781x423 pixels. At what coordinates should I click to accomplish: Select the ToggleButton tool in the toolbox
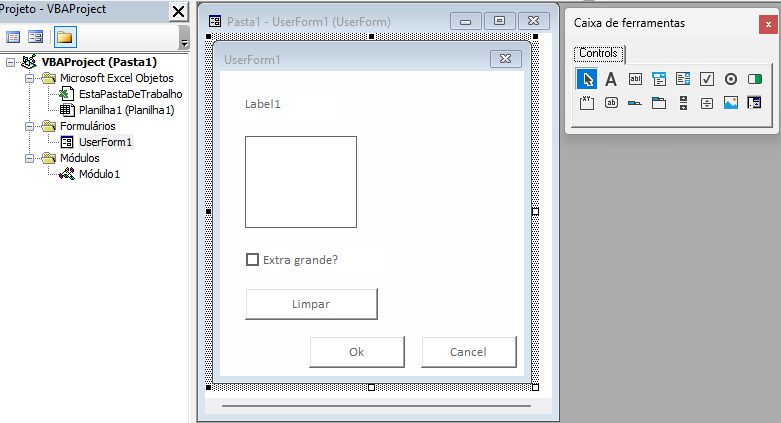(x=755, y=79)
